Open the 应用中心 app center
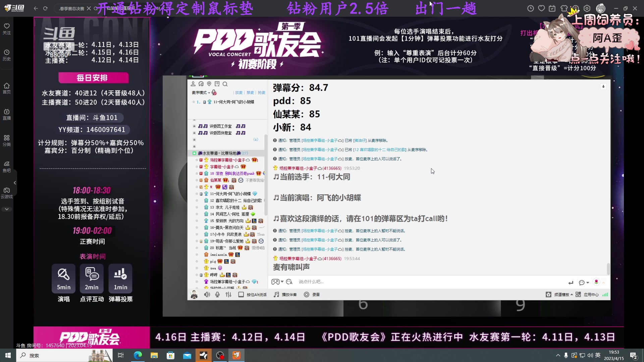644x362 pixels. pyautogui.click(x=587, y=295)
